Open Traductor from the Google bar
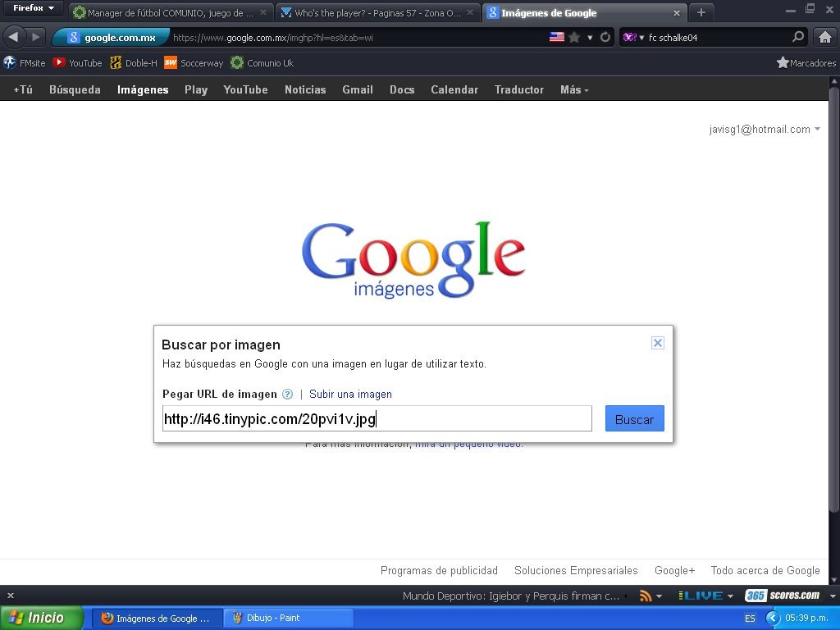Viewport: 840px width, 630px height. pos(519,90)
